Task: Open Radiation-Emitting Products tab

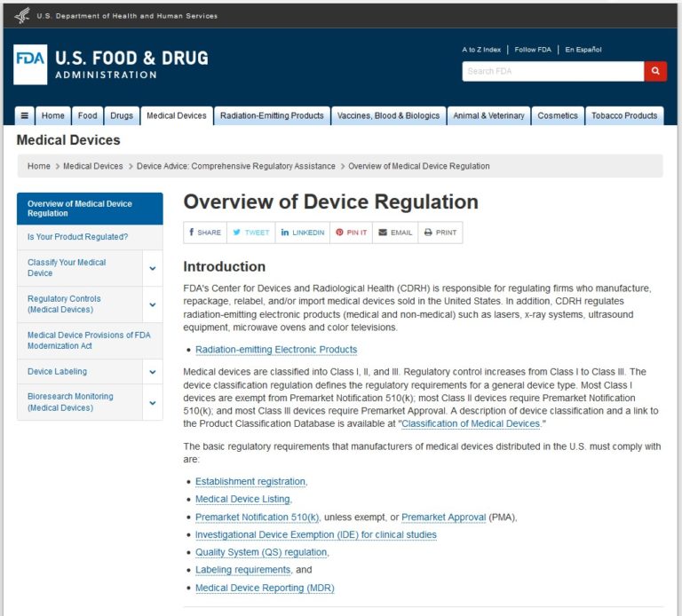Action: coord(272,115)
